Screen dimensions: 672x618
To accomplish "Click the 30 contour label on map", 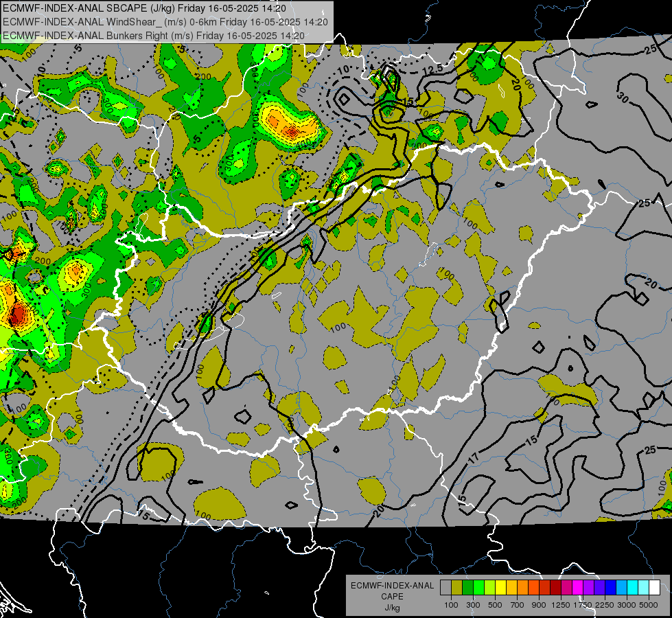I will 623,97.
